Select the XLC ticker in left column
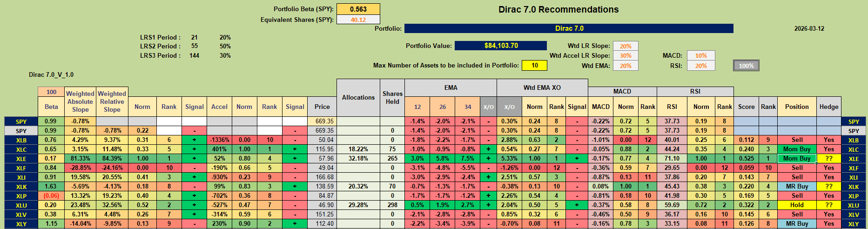The height and width of the screenshot is (229, 868). (21, 149)
